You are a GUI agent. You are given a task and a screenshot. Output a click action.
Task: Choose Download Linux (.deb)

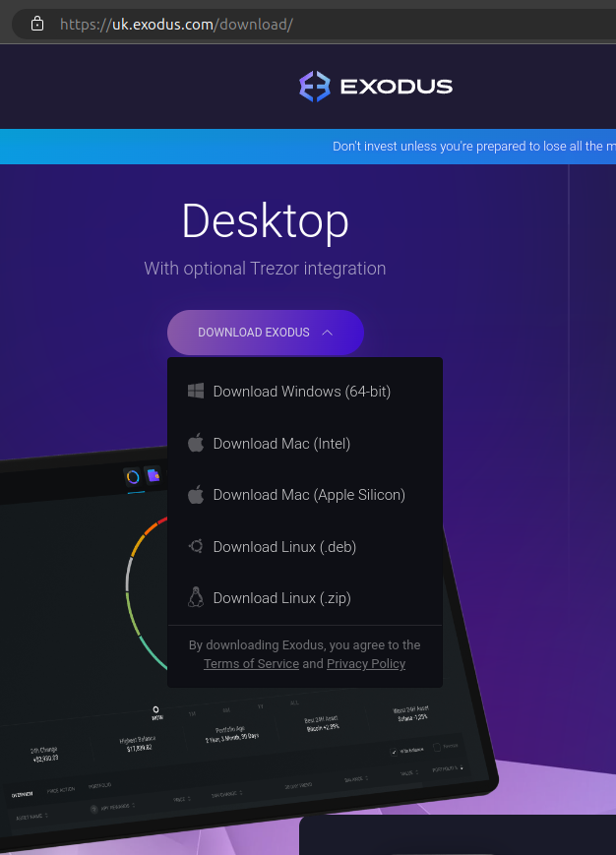[x=305, y=546]
